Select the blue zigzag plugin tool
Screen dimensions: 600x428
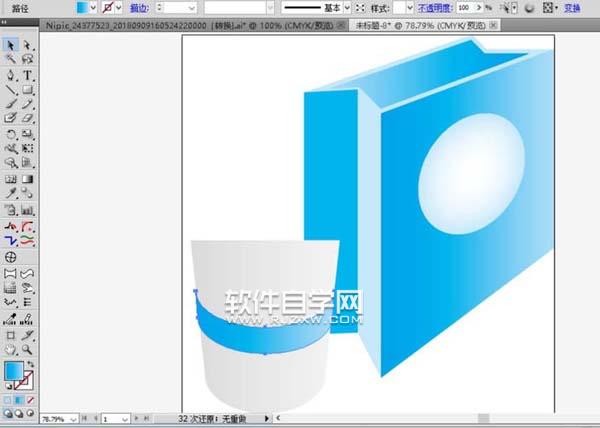pyautogui.click(x=10, y=241)
